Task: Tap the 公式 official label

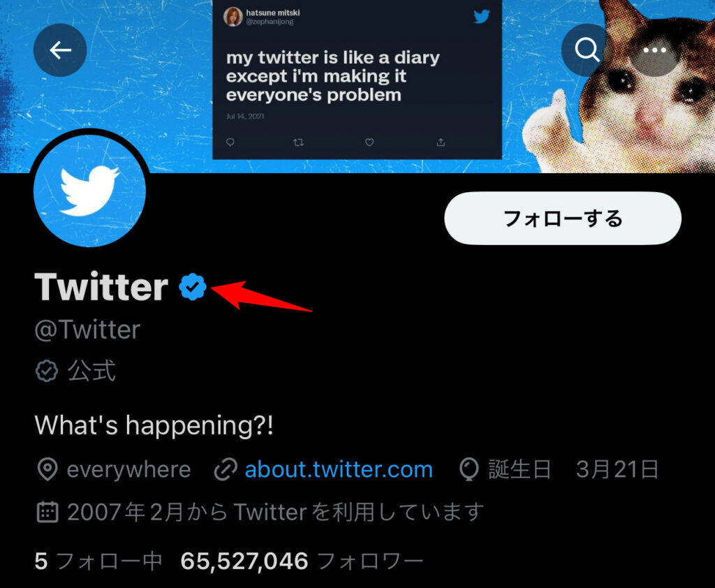Action: point(91,370)
